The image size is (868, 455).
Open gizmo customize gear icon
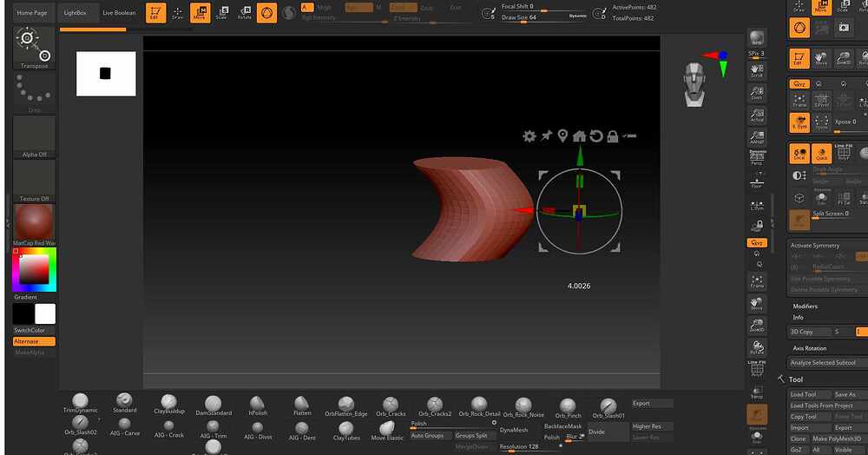point(529,136)
